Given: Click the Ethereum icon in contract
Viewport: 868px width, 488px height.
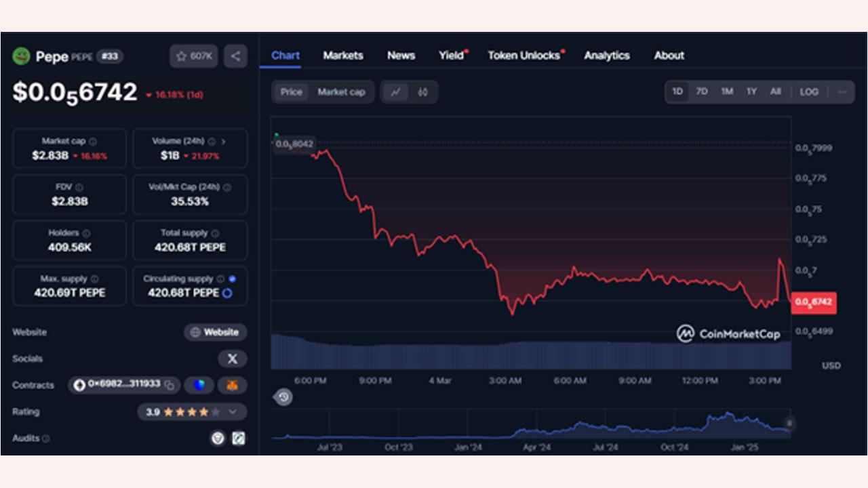Looking at the screenshot, I should (80, 385).
